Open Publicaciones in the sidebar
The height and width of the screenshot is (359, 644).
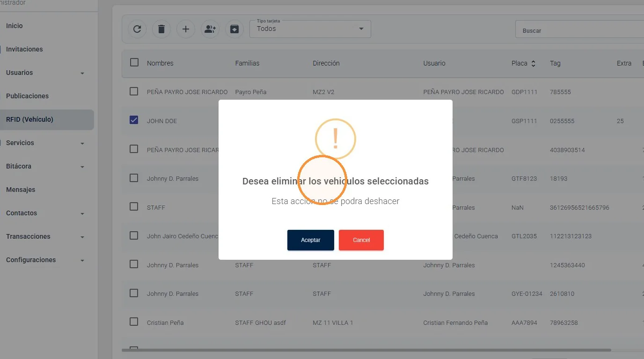27,96
